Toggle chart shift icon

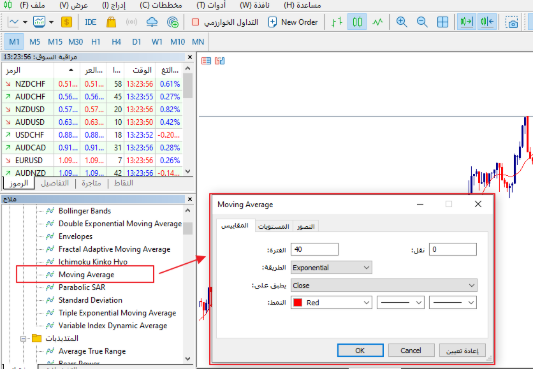click(487, 22)
